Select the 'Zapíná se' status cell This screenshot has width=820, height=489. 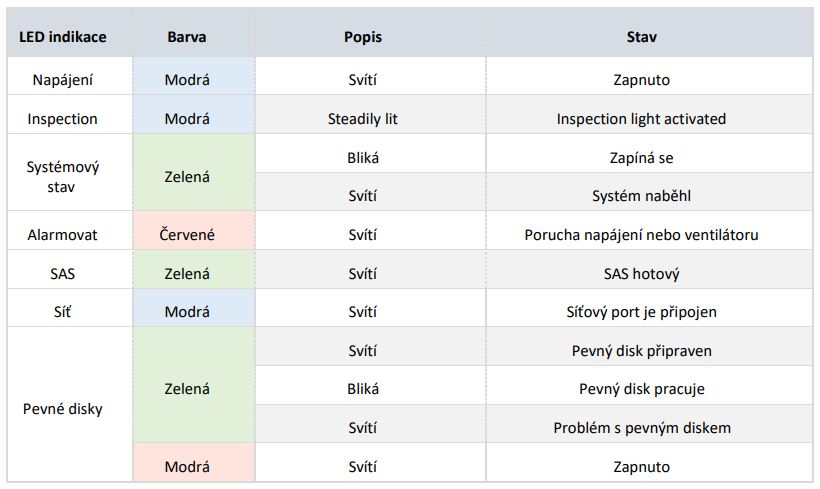tap(641, 157)
